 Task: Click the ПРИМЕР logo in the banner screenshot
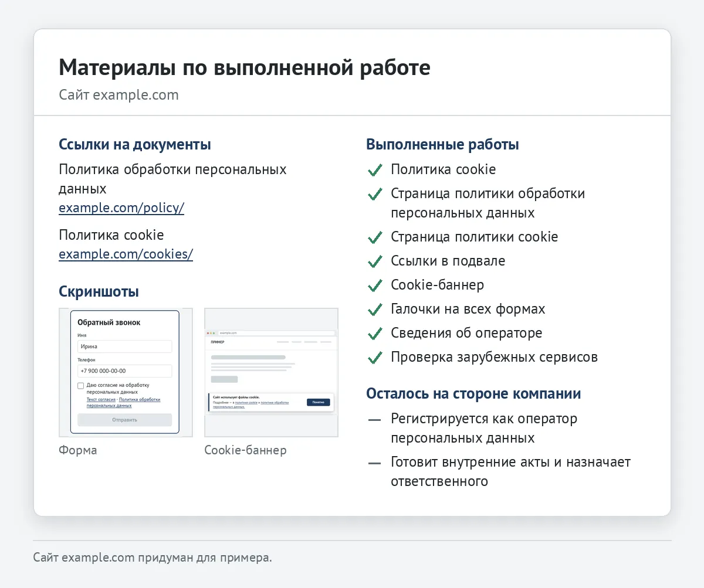coord(218,341)
